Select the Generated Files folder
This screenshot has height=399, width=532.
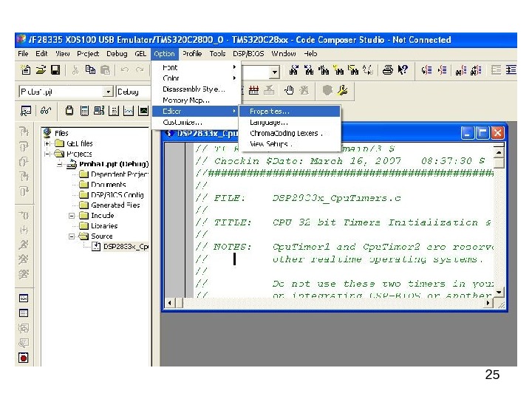pos(109,205)
